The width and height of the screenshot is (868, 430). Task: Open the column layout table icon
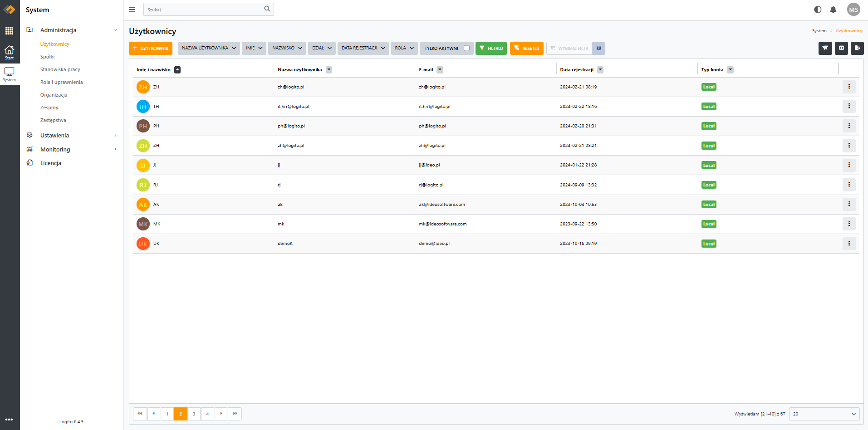tap(841, 48)
